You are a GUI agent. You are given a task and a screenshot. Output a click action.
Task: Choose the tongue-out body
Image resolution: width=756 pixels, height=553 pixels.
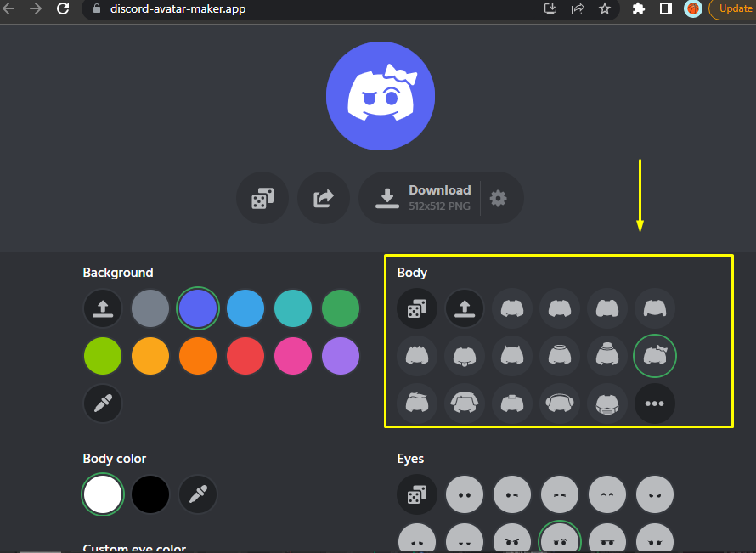click(465, 356)
